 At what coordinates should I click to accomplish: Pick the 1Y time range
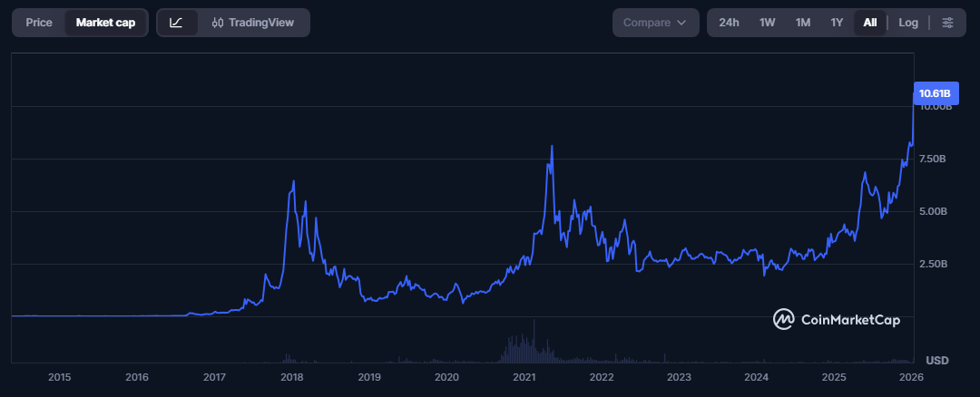(837, 23)
